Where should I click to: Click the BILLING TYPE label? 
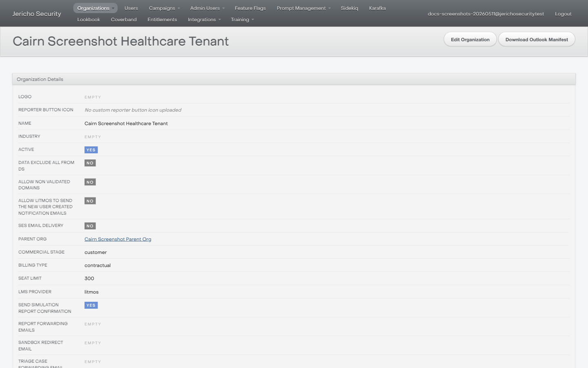[x=33, y=265]
